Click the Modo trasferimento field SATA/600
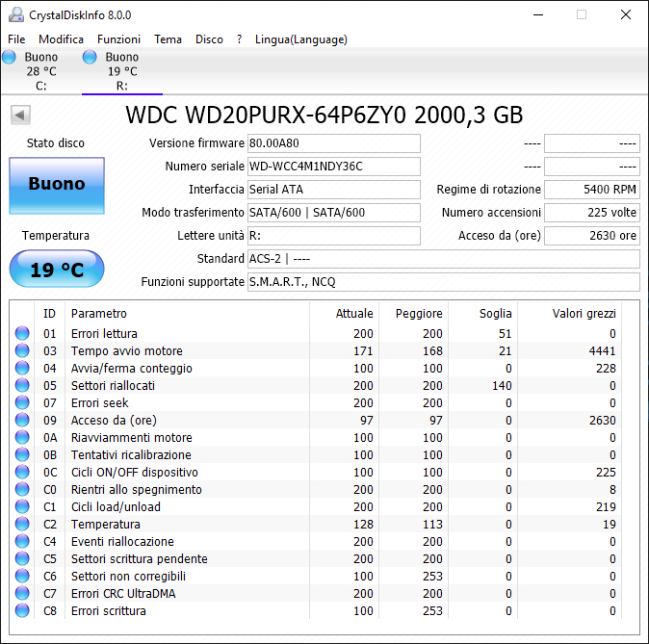This screenshot has height=644, width=649. 333,213
